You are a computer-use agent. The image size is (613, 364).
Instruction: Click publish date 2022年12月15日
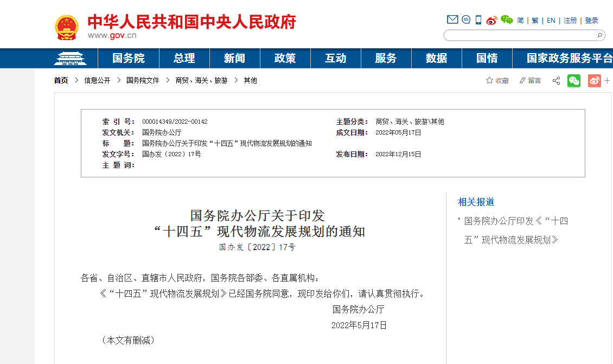pos(398,154)
